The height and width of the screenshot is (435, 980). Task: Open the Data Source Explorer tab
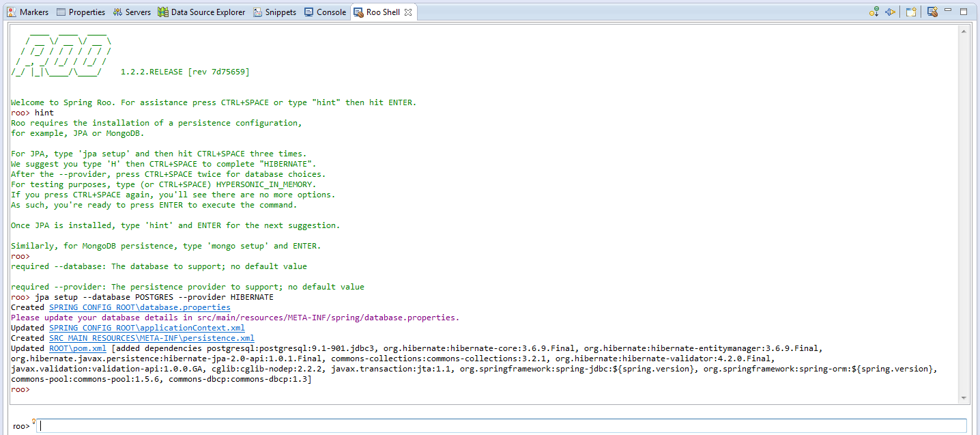click(x=201, y=12)
